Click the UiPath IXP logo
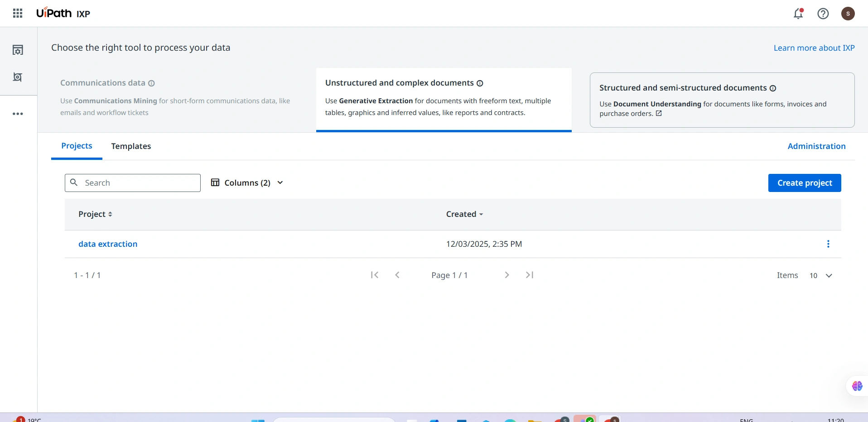The height and width of the screenshot is (422, 868). [x=63, y=13]
